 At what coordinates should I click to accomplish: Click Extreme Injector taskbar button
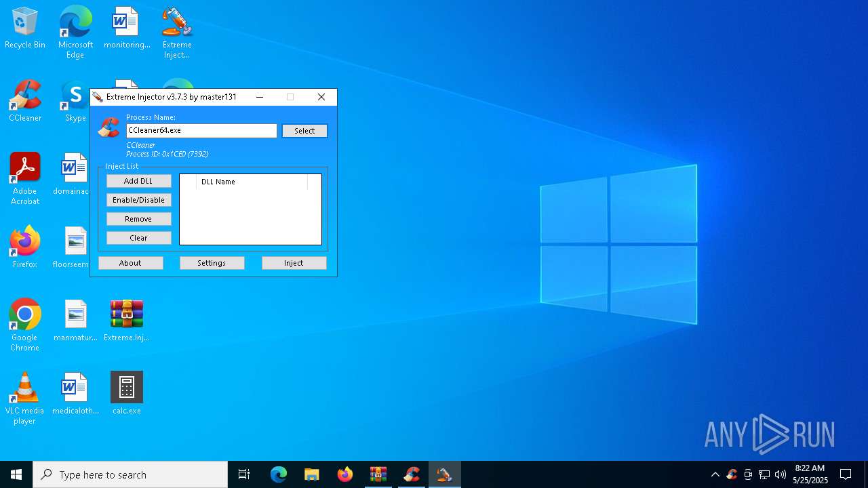point(445,474)
